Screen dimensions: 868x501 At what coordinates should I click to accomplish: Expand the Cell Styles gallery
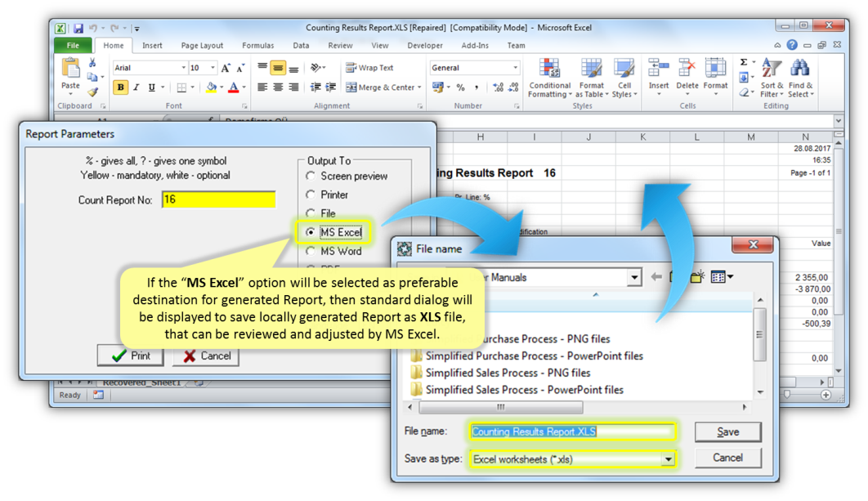coord(624,78)
